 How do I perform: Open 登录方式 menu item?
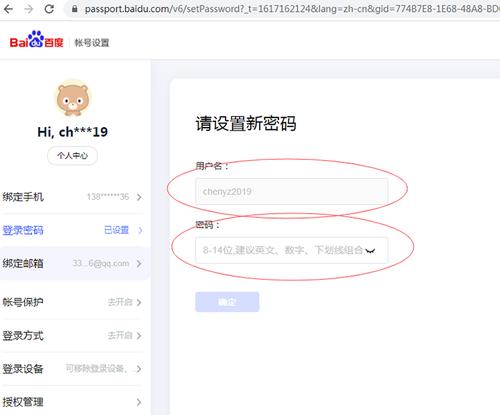click(23, 335)
